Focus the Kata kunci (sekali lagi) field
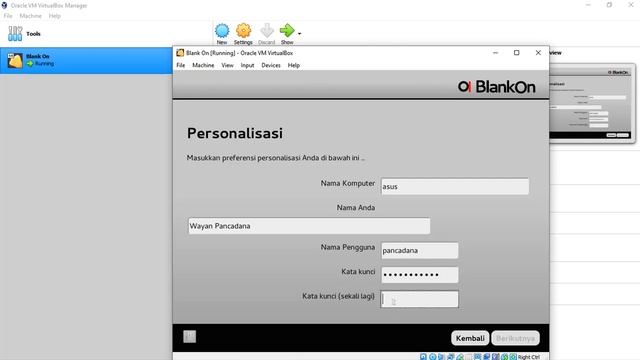 (x=420, y=299)
